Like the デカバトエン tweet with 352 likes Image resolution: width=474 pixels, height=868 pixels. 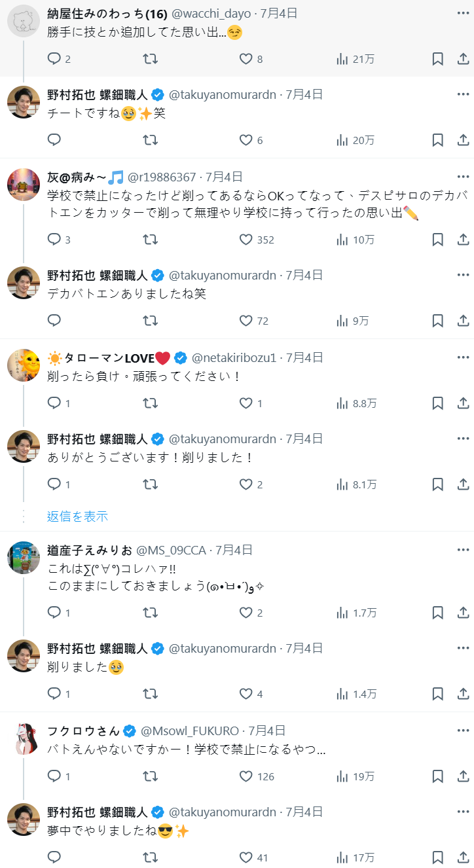246,240
